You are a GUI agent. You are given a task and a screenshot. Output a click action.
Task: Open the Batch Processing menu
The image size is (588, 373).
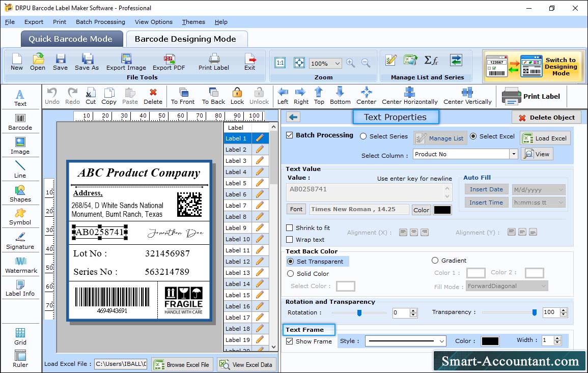point(100,22)
